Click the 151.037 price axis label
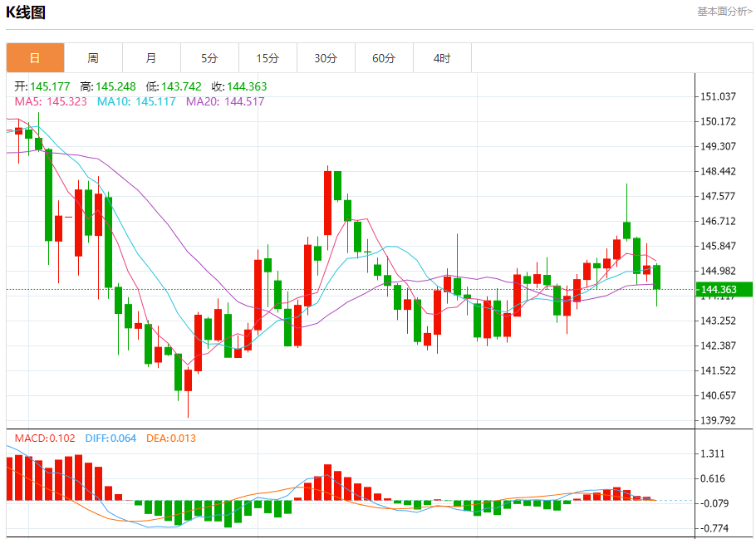 click(x=718, y=97)
